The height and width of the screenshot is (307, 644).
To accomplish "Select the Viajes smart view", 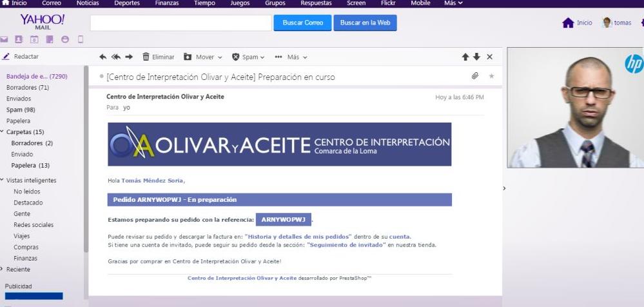I will tap(22, 236).
